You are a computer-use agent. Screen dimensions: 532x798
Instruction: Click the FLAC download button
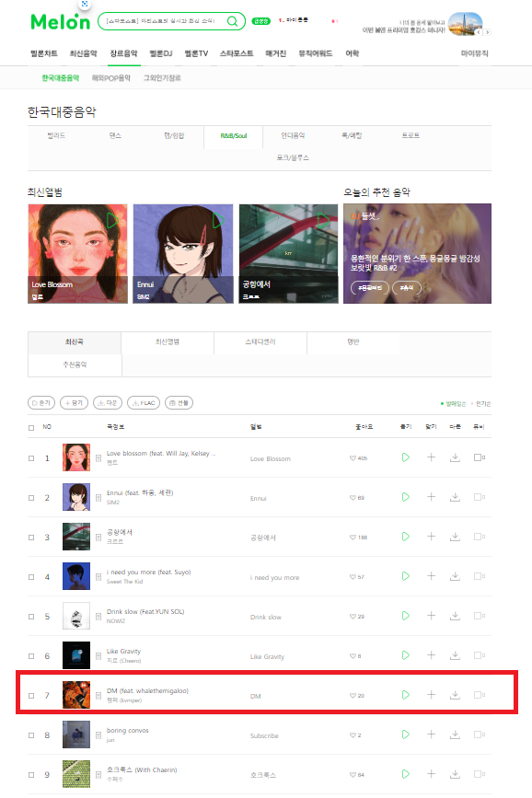coord(144,402)
